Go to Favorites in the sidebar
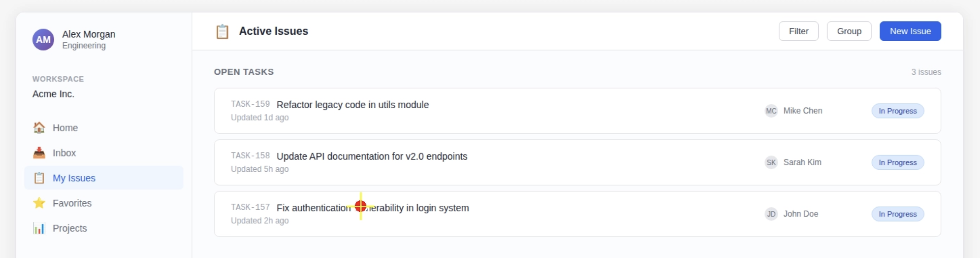 (104, 203)
